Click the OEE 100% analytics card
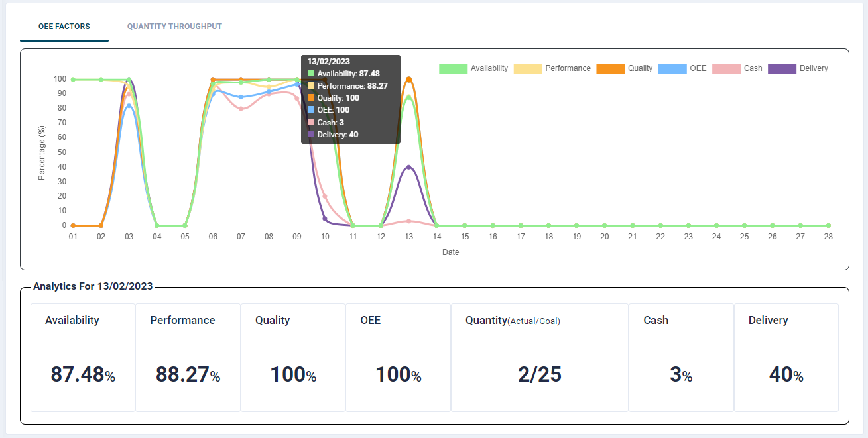 tap(398, 358)
